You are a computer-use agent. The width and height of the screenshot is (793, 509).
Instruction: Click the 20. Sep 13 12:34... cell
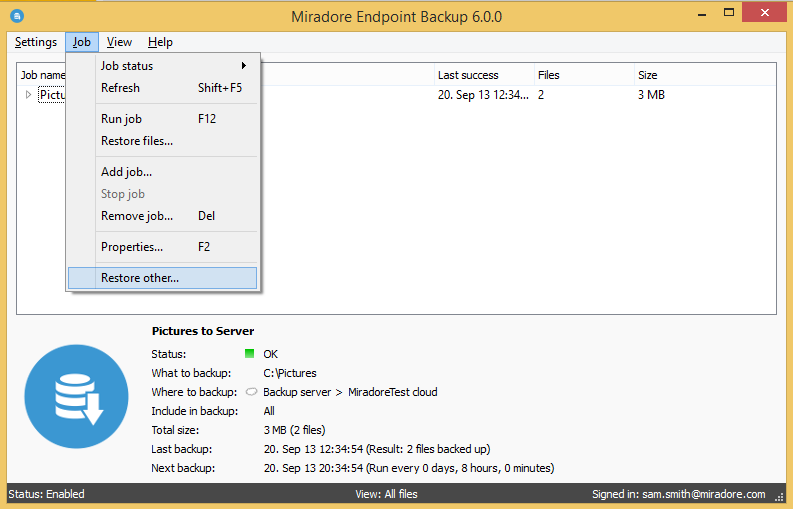point(483,95)
